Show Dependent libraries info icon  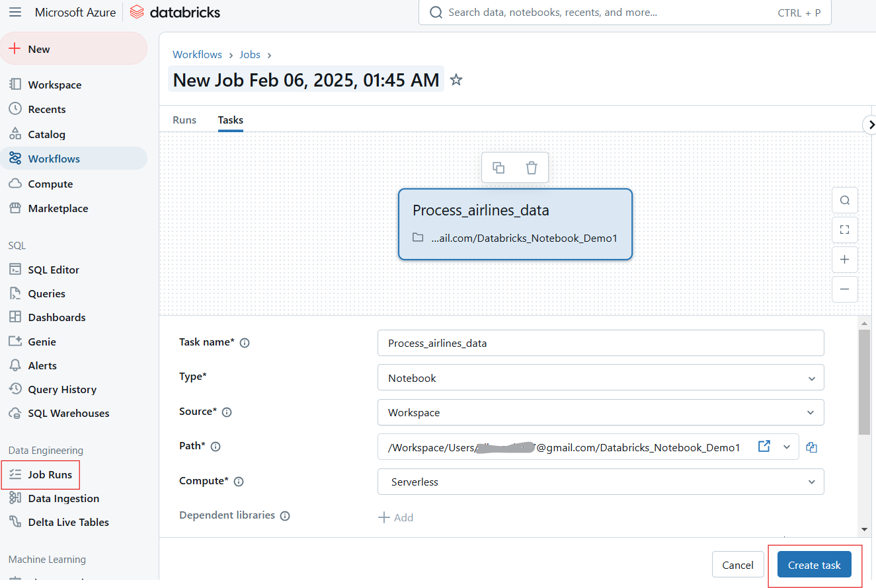point(285,516)
